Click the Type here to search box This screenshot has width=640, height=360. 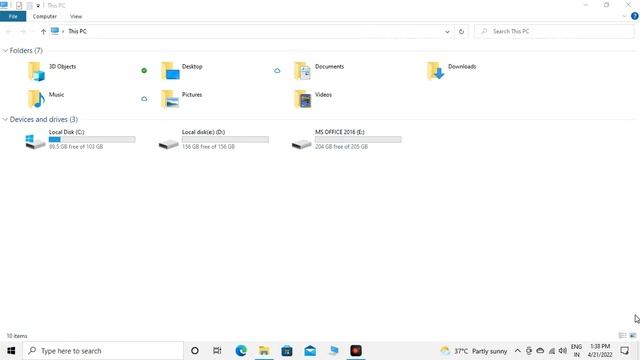coord(103,351)
